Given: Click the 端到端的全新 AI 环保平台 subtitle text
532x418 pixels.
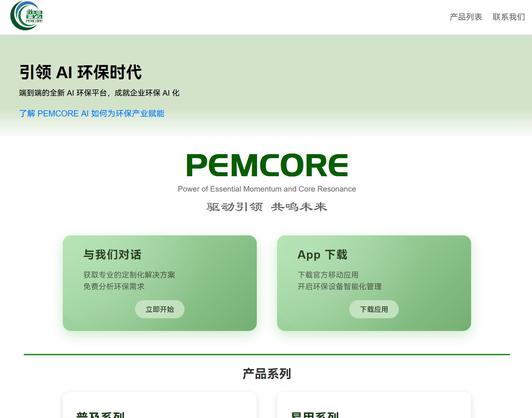Looking at the screenshot, I should click(x=99, y=93).
